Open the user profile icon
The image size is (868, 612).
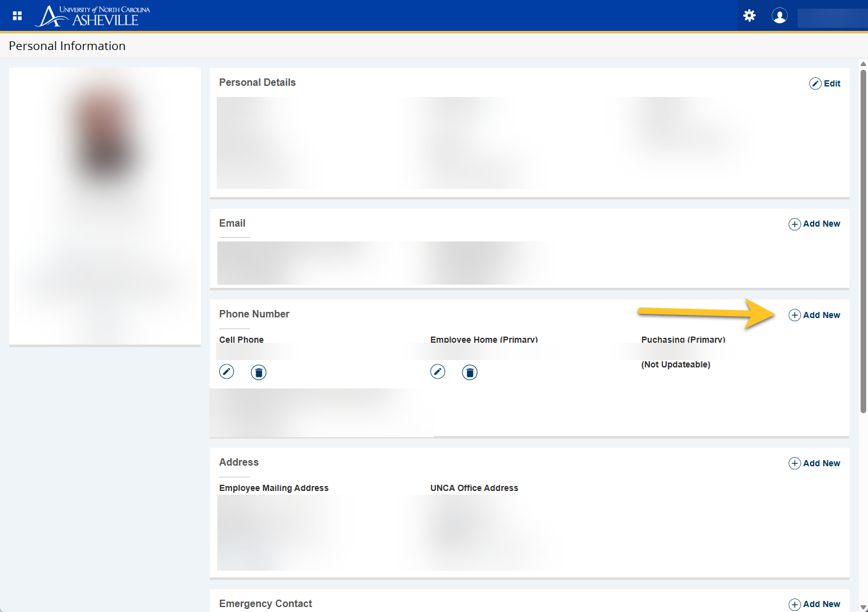click(779, 16)
